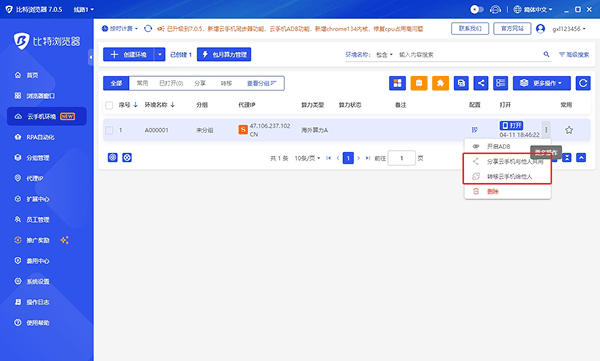Image resolution: width=600 pixels, height=361 pixels.
Task: Choose 删除 from the context menu
Action: 507,191
